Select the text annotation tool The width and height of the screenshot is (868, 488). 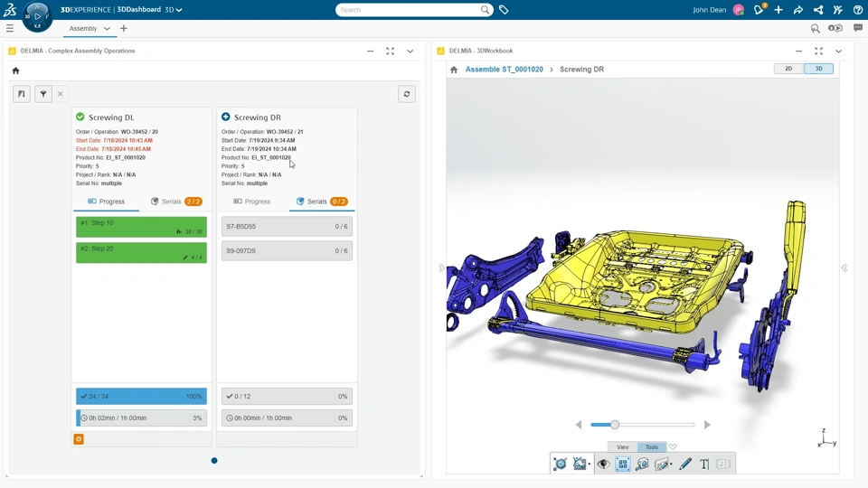point(704,465)
